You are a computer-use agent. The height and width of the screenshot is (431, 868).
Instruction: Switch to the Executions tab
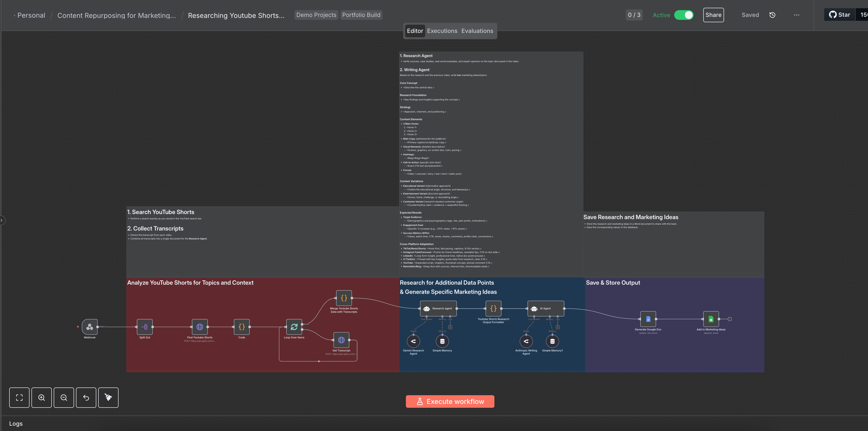point(442,31)
